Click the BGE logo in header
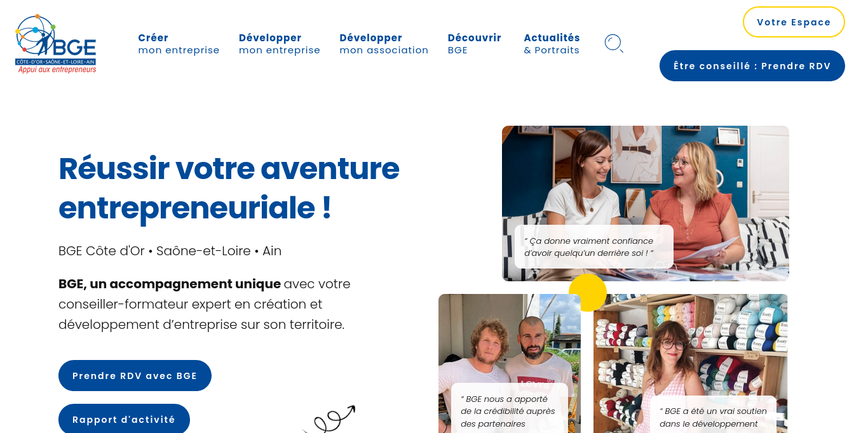The image size is (868, 433). tap(56, 44)
